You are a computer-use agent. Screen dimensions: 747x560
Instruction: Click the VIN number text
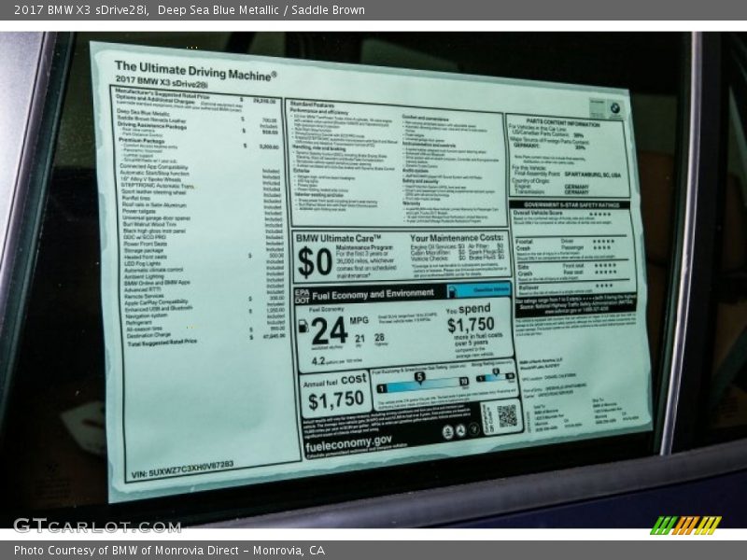(182, 469)
